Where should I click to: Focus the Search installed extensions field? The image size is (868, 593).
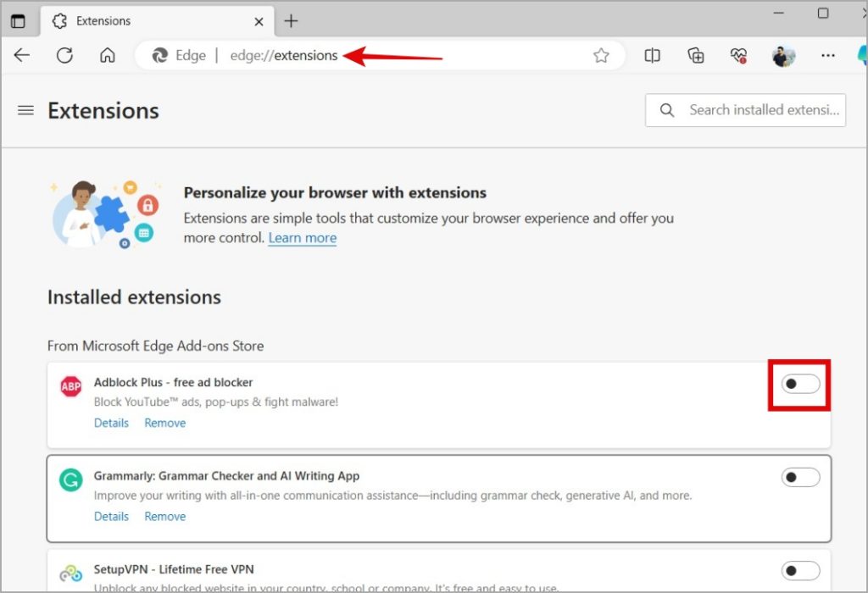click(x=745, y=110)
